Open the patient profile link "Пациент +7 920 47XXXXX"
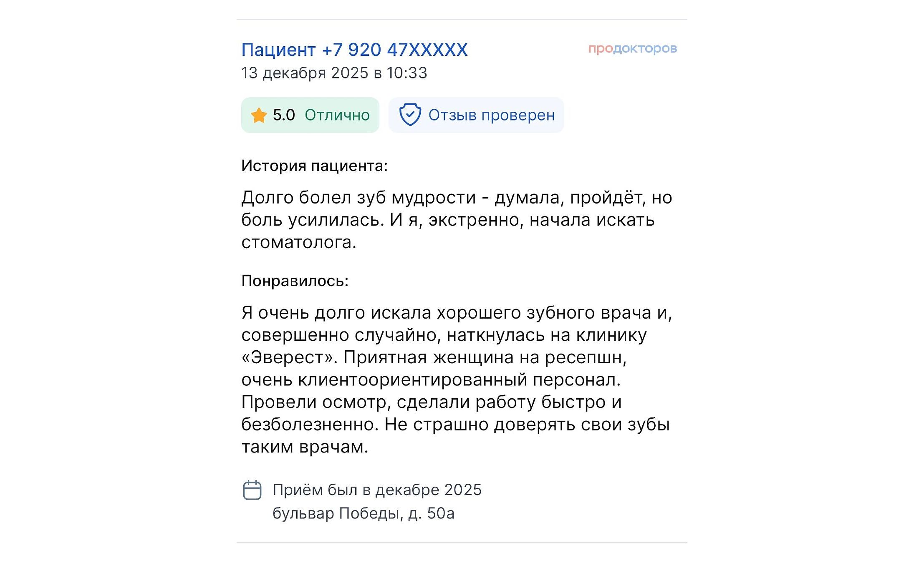The image size is (924, 563). point(354,50)
